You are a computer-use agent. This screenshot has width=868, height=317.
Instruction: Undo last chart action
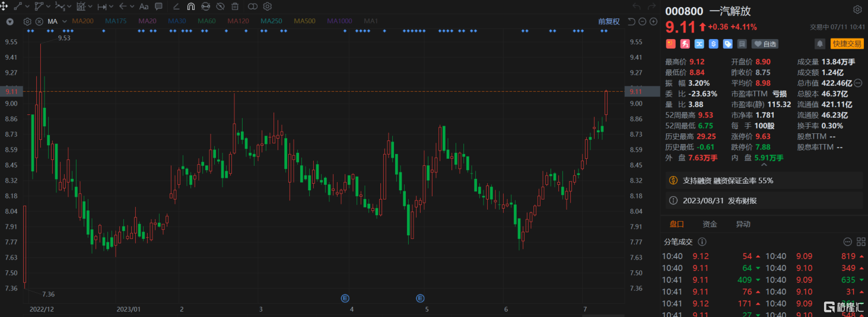637,7
